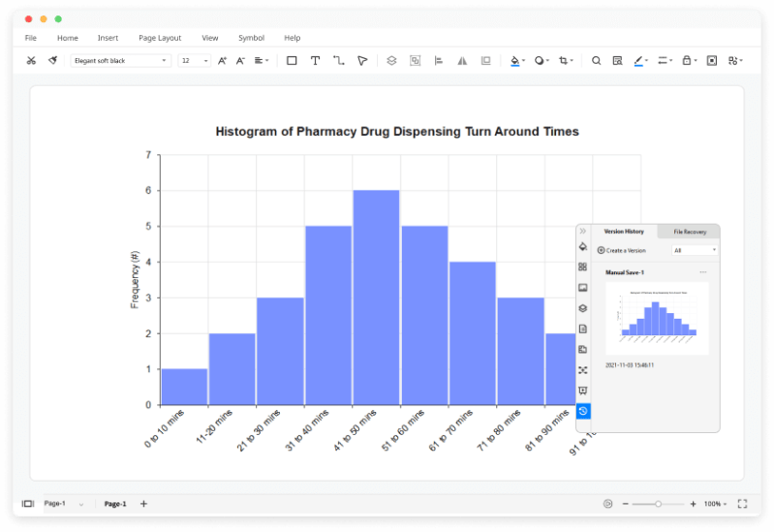Click the Manual Save-1 version title
Screen dimensions: 774x532
click(625, 272)
